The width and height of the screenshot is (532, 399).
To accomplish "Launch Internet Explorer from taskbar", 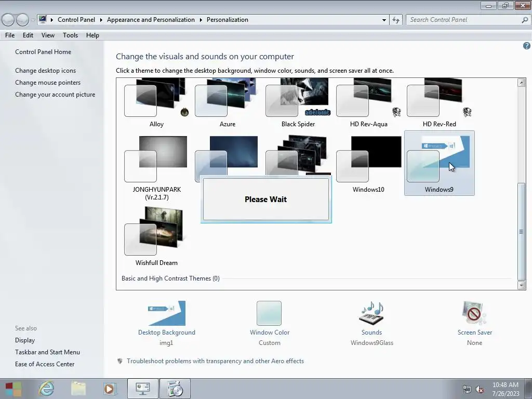I will (x=46, y=389).
